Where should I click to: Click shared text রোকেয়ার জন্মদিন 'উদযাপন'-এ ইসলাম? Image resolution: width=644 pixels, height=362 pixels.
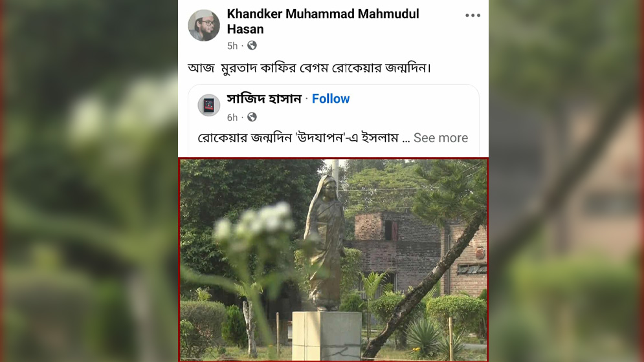pyautogui.click(x=298, y=138)
